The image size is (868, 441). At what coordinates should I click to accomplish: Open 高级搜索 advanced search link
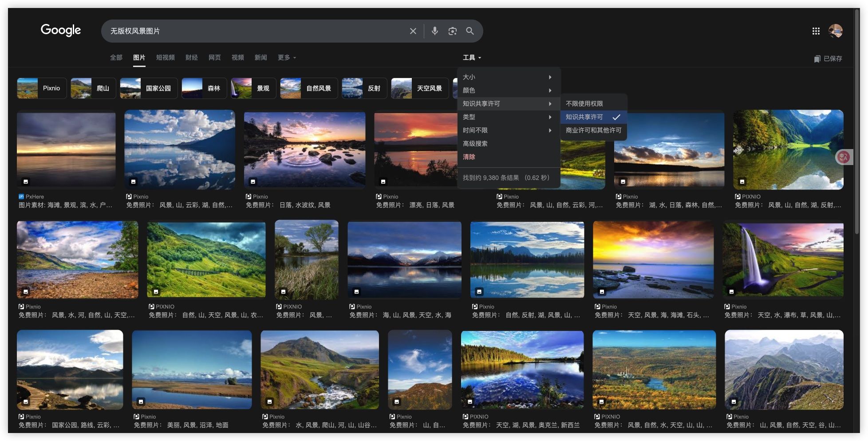click(x=475, y=144)
